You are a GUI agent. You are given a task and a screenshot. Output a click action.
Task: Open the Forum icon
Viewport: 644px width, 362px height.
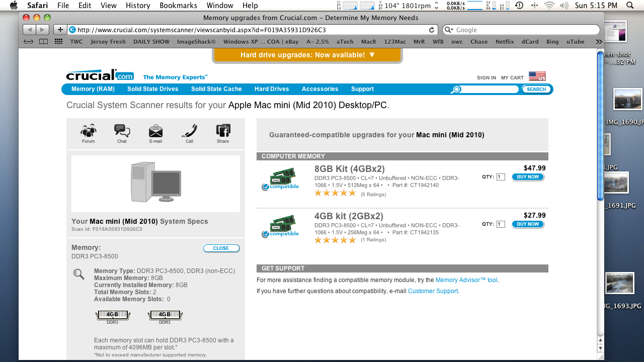click(x=89, y=131)
